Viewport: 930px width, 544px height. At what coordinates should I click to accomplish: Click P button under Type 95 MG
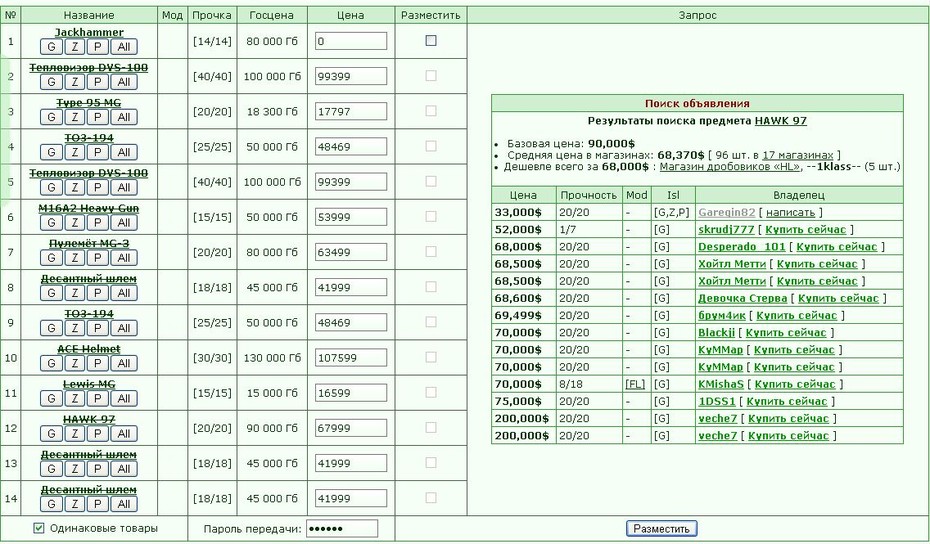pyautogui.click(x=98, y=117)
